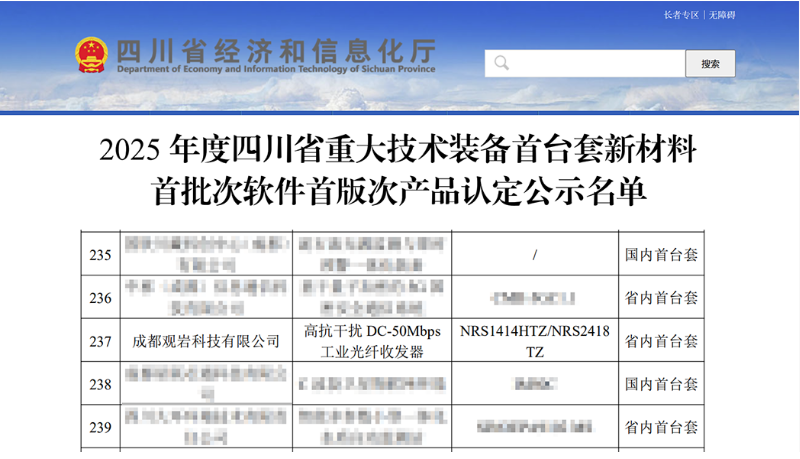Select row number 235 cell
The height and width of the screenshot is (459, 800).
point(101,254)
